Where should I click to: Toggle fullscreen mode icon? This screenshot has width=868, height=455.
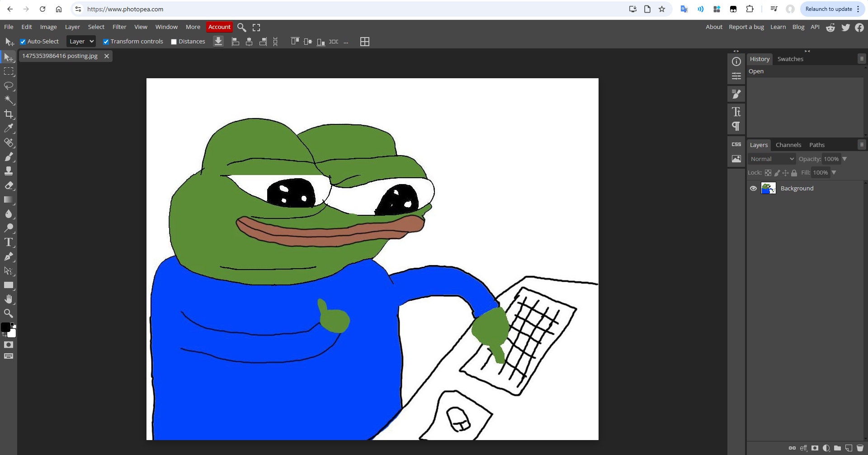point(256,28)
